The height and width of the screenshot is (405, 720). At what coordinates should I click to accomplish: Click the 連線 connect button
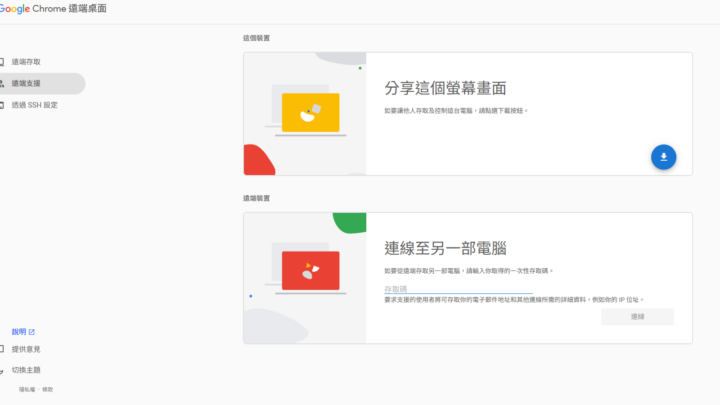[x=637, y=317]
